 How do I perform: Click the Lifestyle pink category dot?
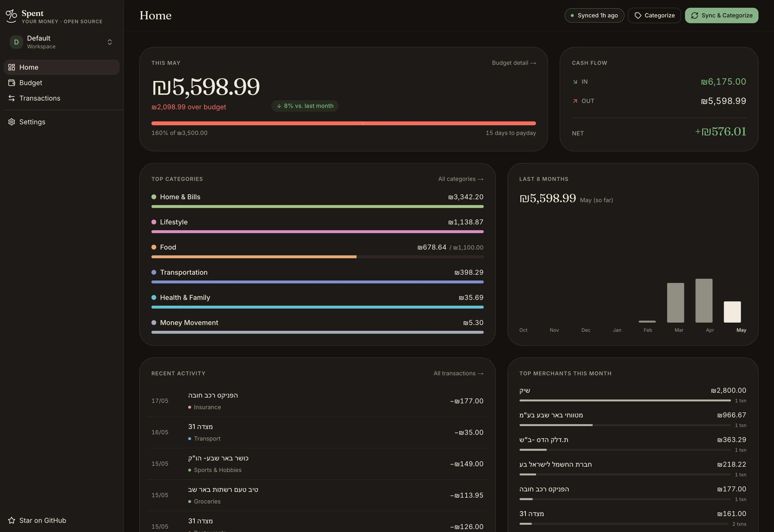(x=154, y=222)
